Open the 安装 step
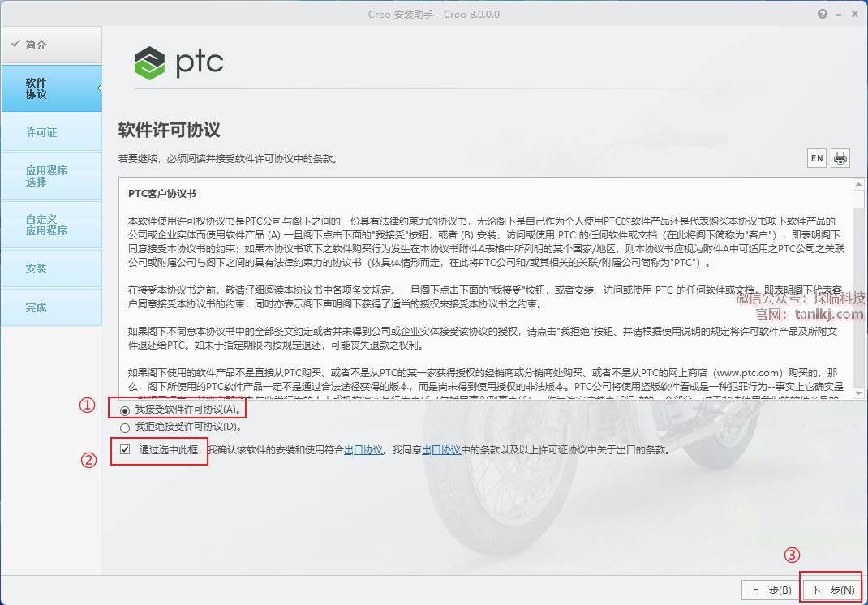Viewport: 868px width, 605px height. pyautogui.click(x=51, y=268)
